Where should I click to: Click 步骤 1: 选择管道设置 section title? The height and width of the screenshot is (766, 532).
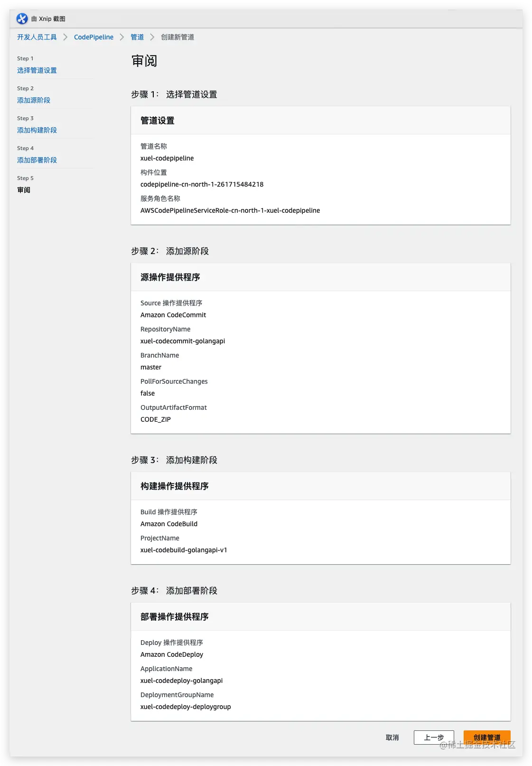pyautogui.click(x=174, y=95)
